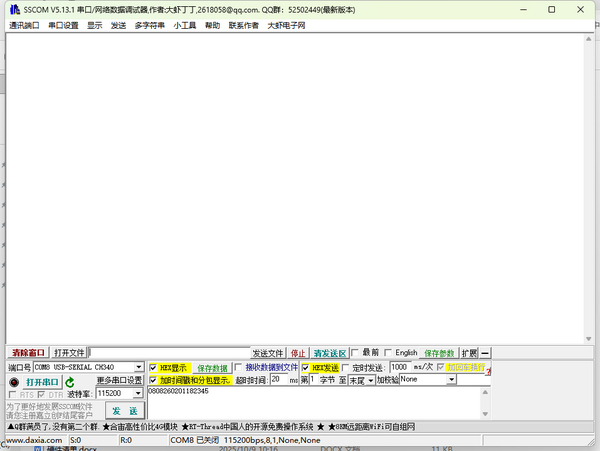The image size is (600, 451).
Task: Toggle the RTS checkbox
Action: click(x=13, y=394)
